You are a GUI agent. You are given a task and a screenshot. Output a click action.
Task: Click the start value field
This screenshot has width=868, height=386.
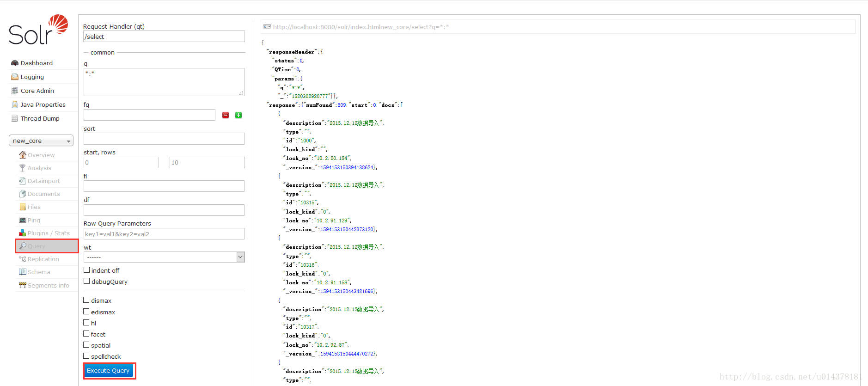click(x=121, y=162)
